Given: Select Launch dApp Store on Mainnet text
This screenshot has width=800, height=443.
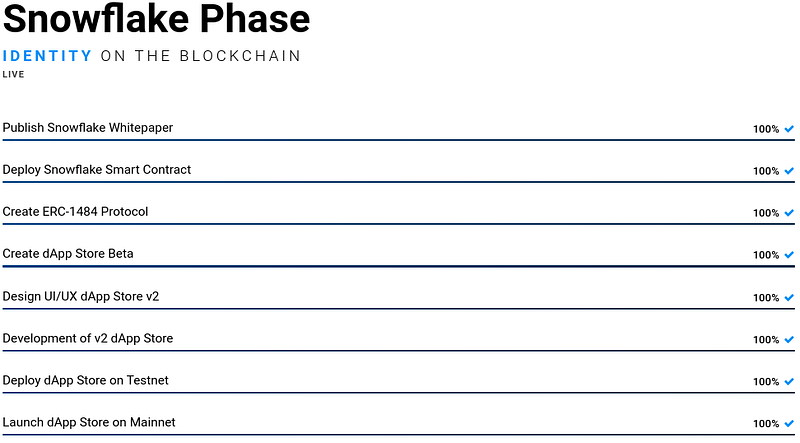Looking at the screenshot, I should pos(89,423).
